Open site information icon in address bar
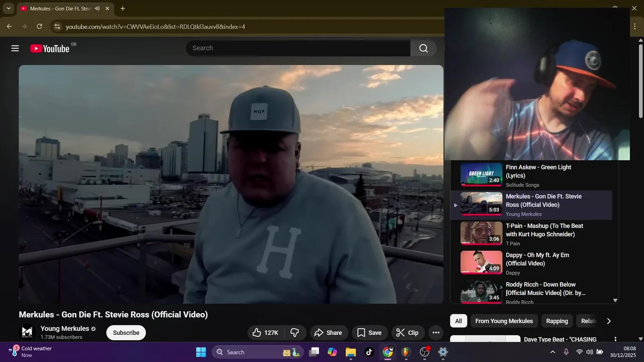Image resolution: width=644 pixels, height=362 pixels. point(57,27)
